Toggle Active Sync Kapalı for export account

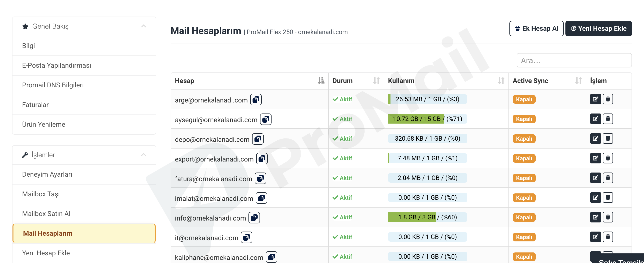tap(524, 158)
